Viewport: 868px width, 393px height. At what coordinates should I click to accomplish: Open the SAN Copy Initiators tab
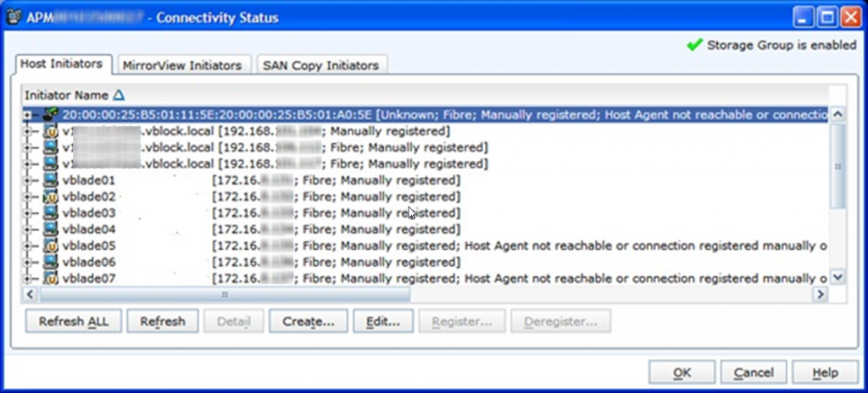[321, 65]
